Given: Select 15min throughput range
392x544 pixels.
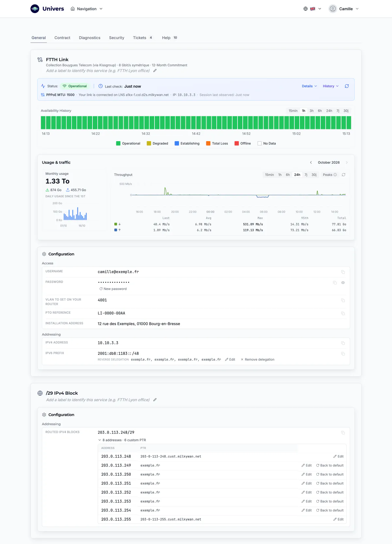Looking at the screenshot, I should point(269,175).
